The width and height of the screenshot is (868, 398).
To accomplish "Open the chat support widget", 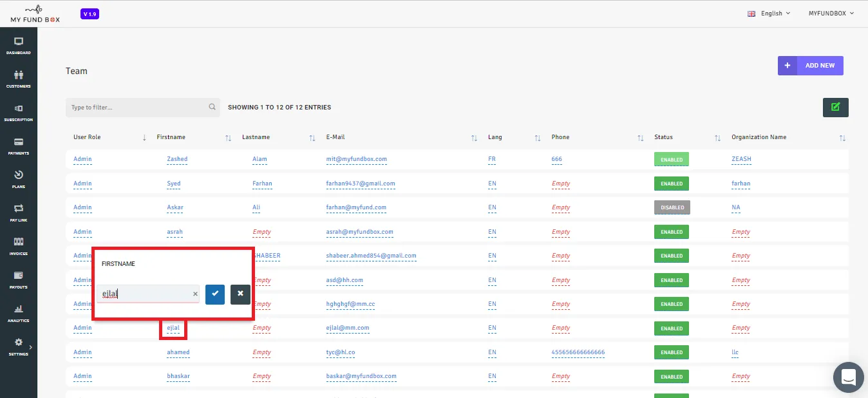I will [848, 377].
